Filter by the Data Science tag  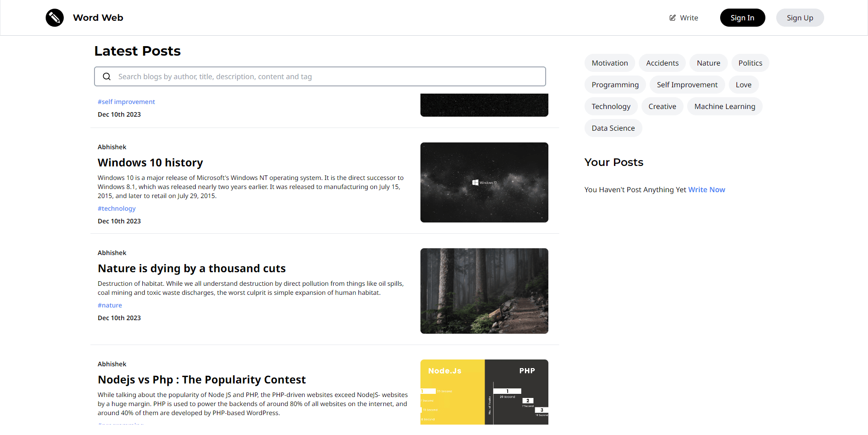tap(613, 128)
